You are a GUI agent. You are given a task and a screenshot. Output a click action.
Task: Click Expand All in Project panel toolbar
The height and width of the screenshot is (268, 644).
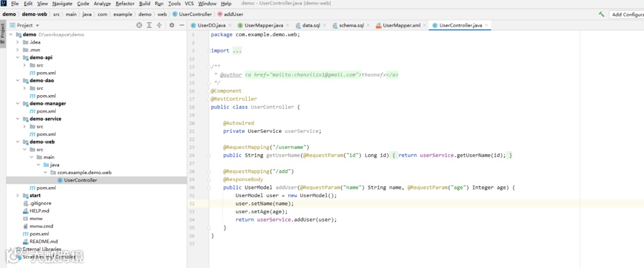(x=150, y=26)
